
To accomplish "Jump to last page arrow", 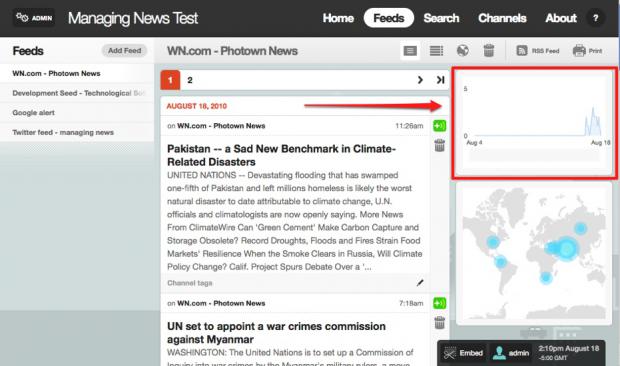I will pyautogui.click(x=440, y=80).
